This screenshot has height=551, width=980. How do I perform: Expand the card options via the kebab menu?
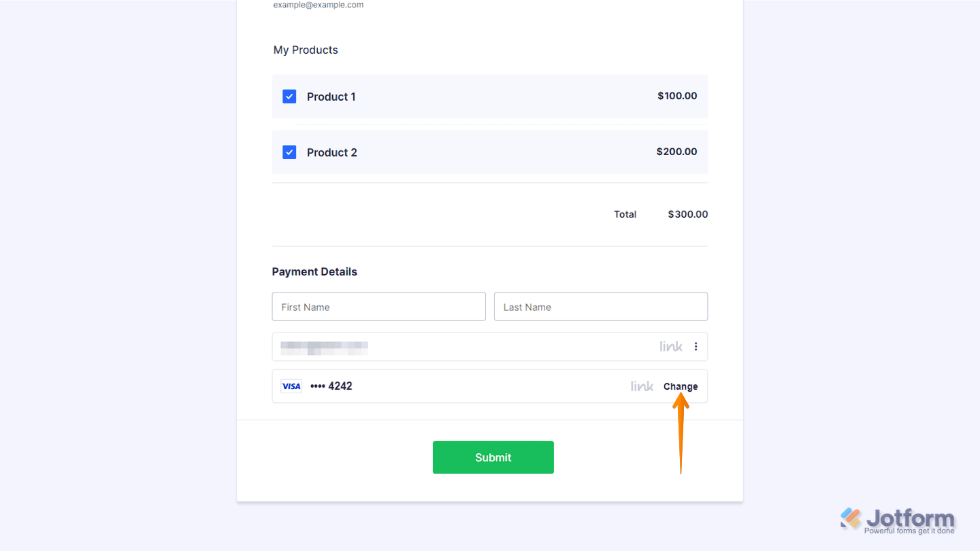click(x=696, y=346)
